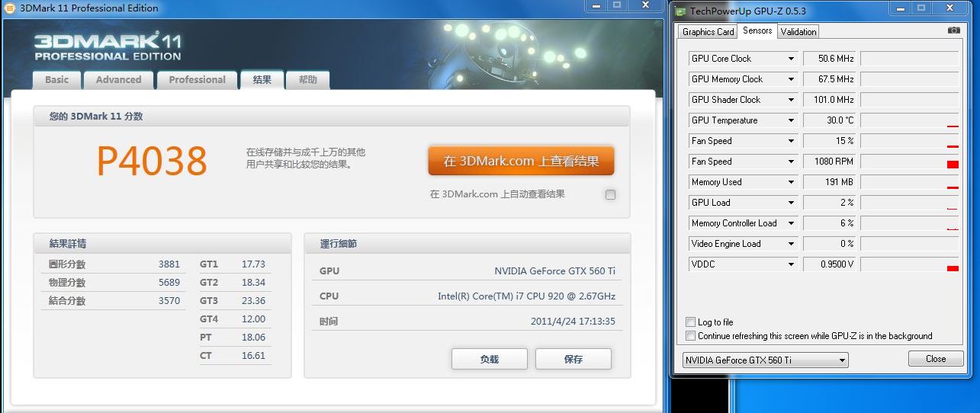Click the GPU Temperature history graph
The height and width of the screenshot is (413, 980).
[909, 120]
